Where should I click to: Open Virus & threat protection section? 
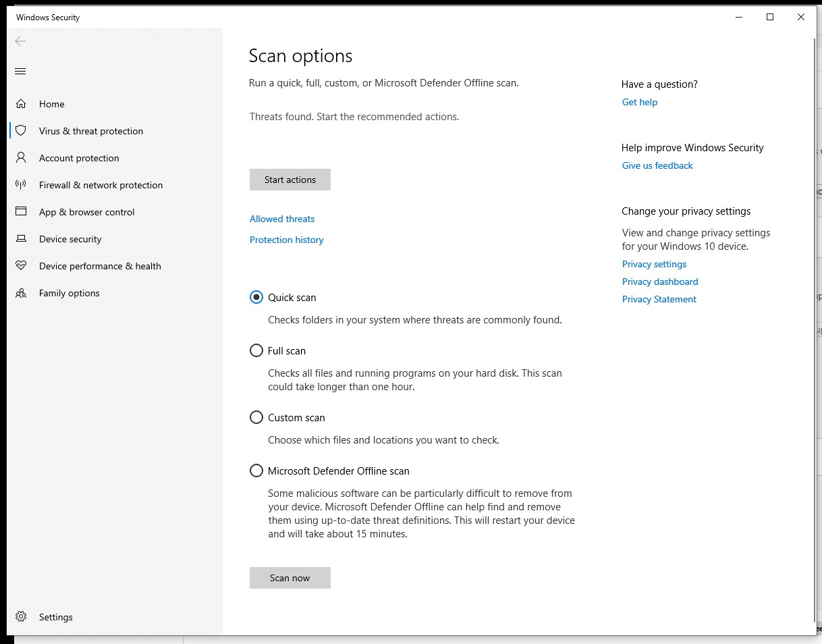[116, 131]
